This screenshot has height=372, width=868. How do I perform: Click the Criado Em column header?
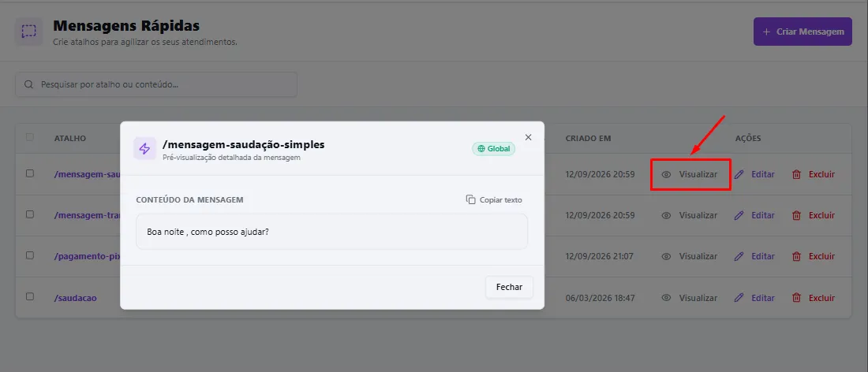click(588, 138)
